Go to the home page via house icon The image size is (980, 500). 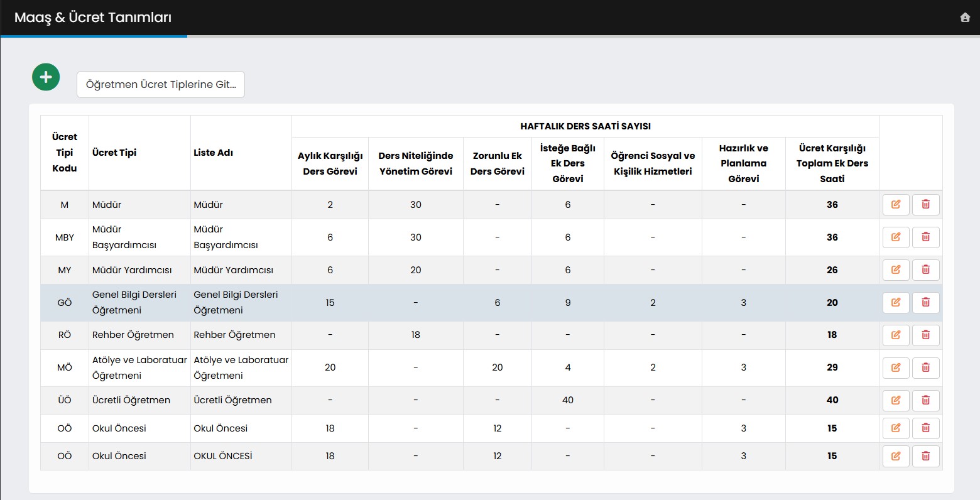point(966,18)
